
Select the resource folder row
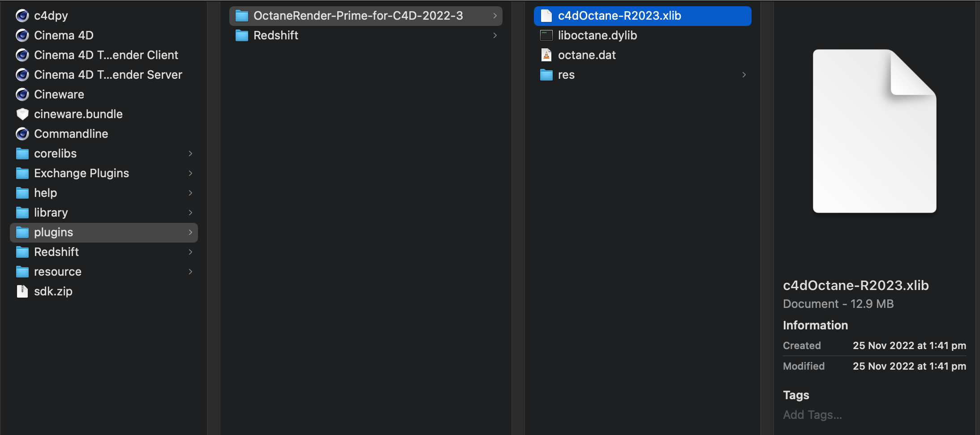[x=57, y=272]
